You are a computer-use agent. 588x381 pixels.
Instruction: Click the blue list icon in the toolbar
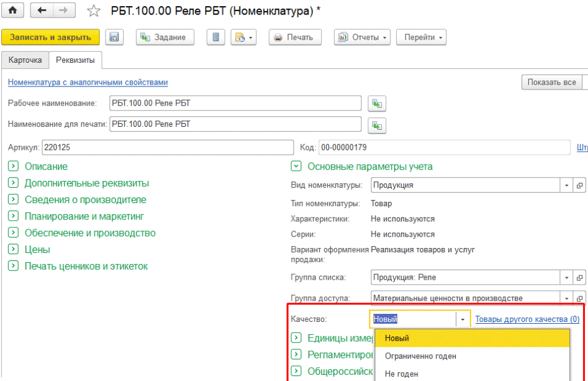(214, 37)
